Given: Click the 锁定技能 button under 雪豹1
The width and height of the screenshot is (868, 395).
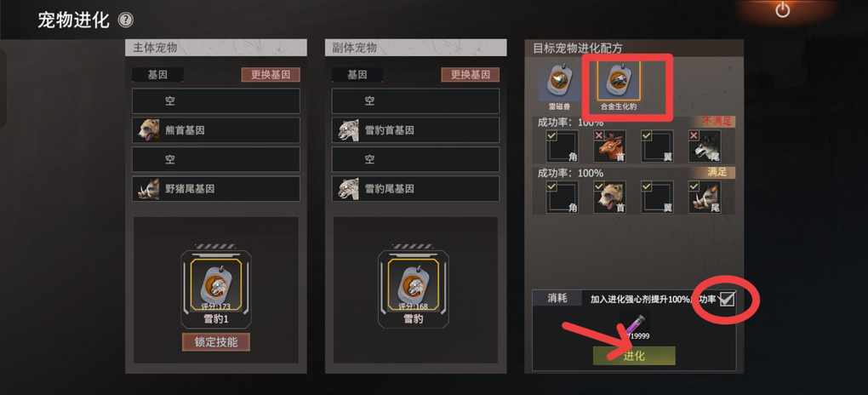Looking at the screenshot, I should [216, 342].
